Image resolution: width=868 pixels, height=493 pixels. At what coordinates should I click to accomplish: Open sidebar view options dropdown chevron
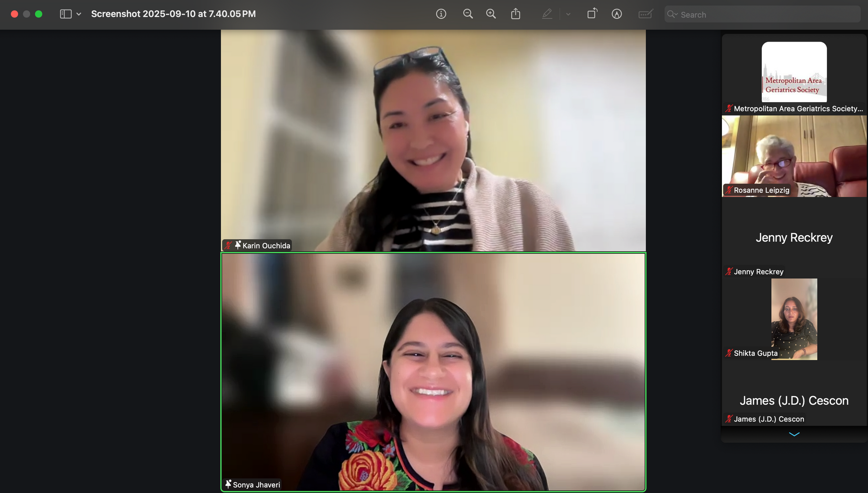coord(79,14)
